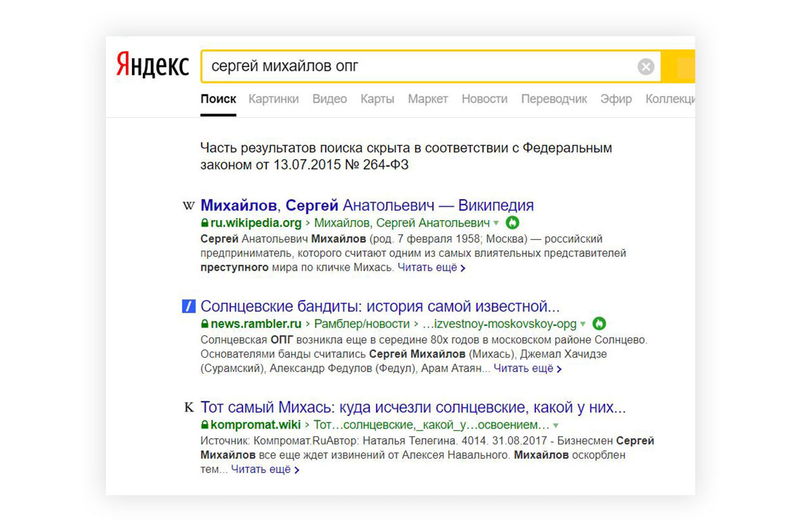Click the lock icon beside ru.wikipedia.org
This screenshot has height=532, width=798.
tap(204, 223)
